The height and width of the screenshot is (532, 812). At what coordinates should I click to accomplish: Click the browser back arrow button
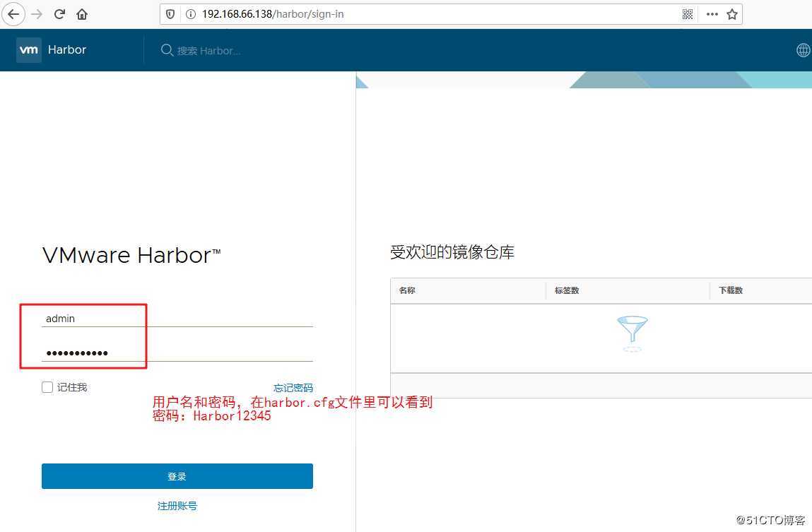[x=13, y=14]
